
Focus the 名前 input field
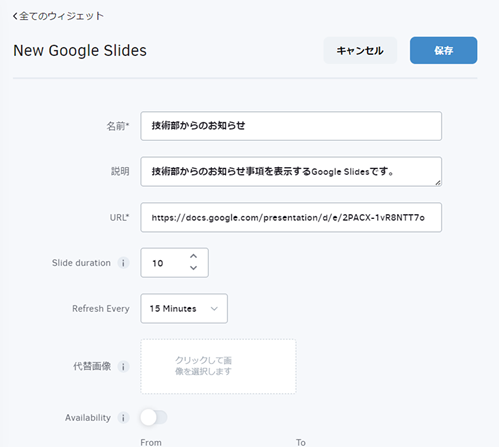pos(291,126)
